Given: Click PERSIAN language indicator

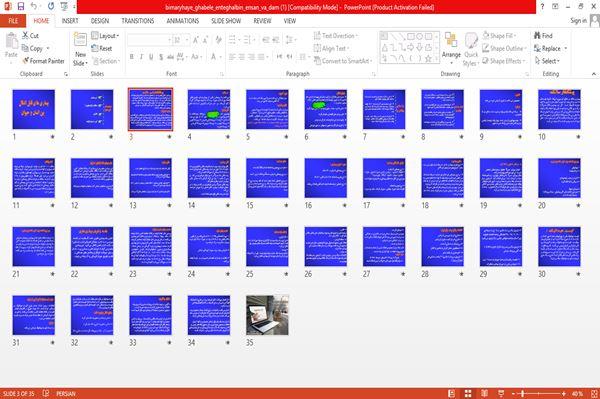Looking at the screenshot, I should (66, 393).
